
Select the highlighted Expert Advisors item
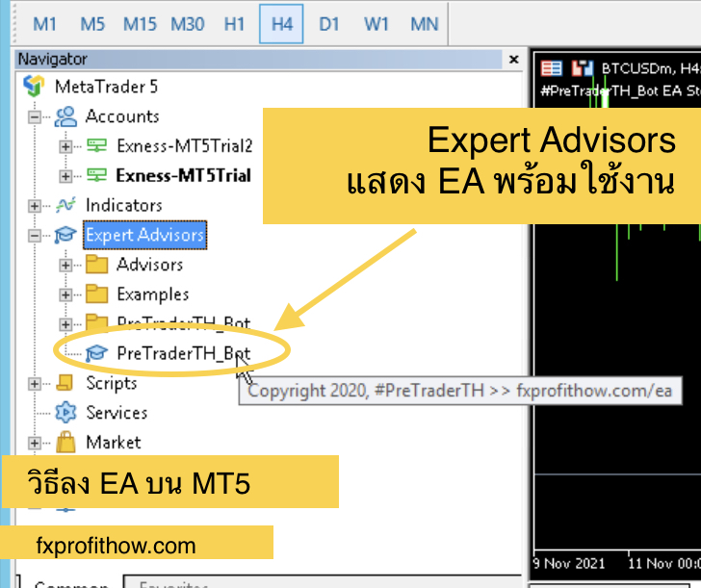[x=144, y=235]
